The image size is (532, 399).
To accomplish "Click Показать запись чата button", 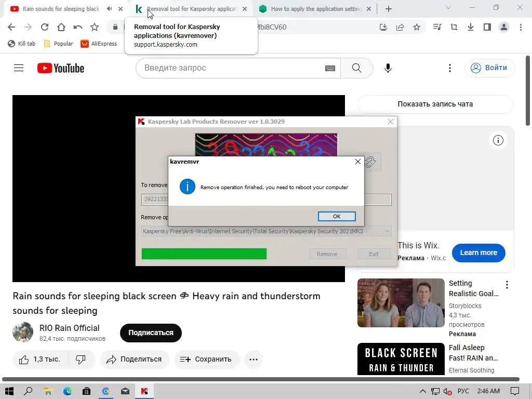I will [x=435, y=104].
